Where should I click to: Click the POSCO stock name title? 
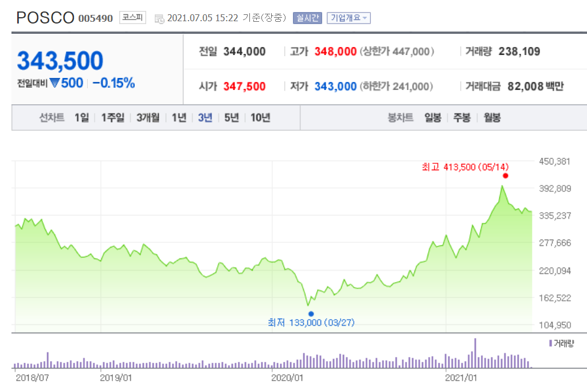click(x=45, y=18)
